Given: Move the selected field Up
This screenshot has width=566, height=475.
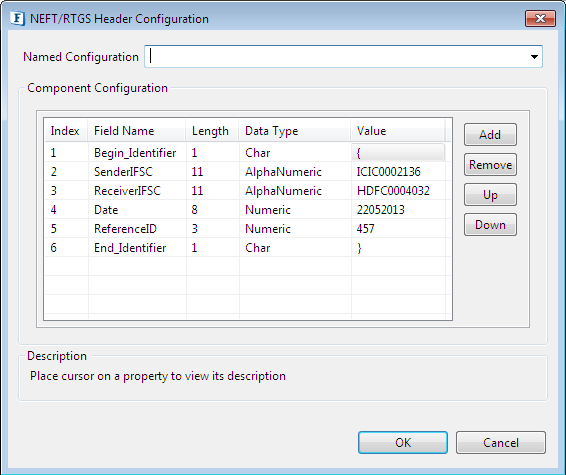Looking at the screenshot, I should [490, 195].
